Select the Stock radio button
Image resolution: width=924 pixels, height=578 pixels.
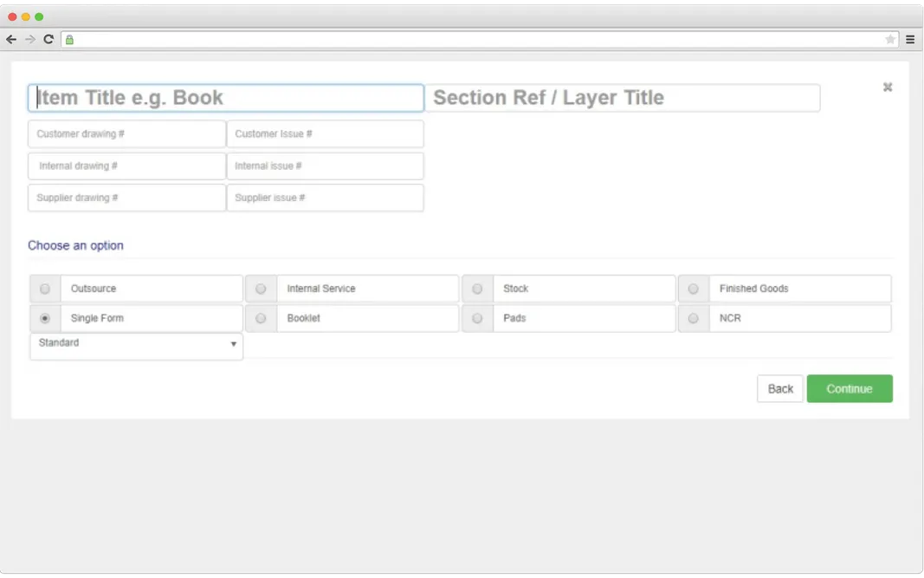[x=476, y=289]
